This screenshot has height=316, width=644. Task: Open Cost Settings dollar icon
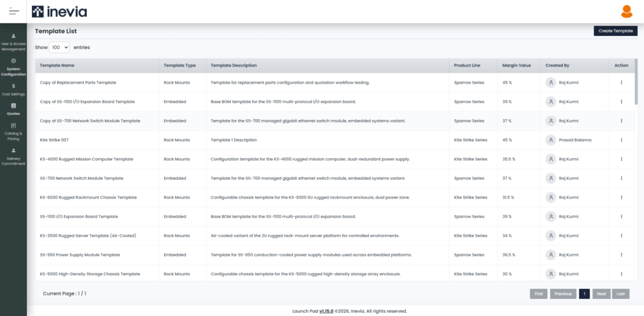[14, 86]
